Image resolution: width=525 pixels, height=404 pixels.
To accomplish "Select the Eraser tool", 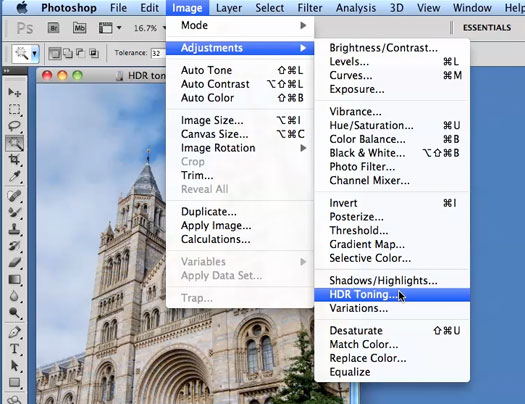I will tap(14, 263).
